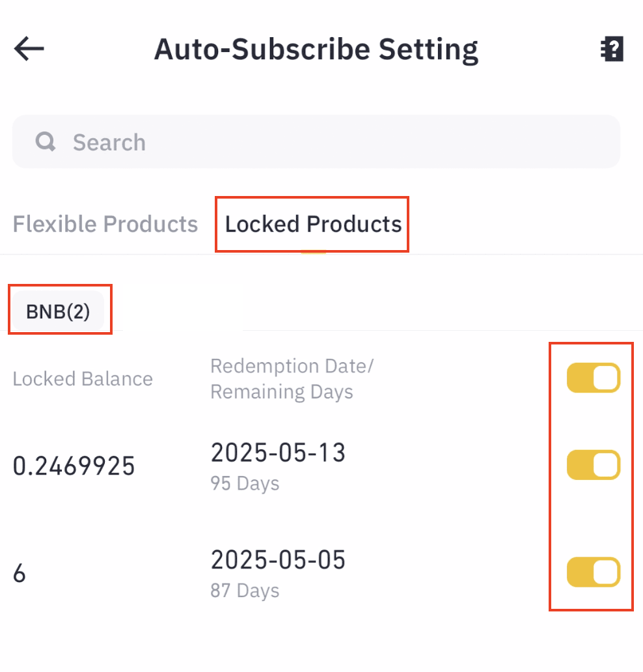The width and height of the screenshot is (643, 672).
Task: Click the orange underline beneath Locked Products
Action: [x=313, y=252]
